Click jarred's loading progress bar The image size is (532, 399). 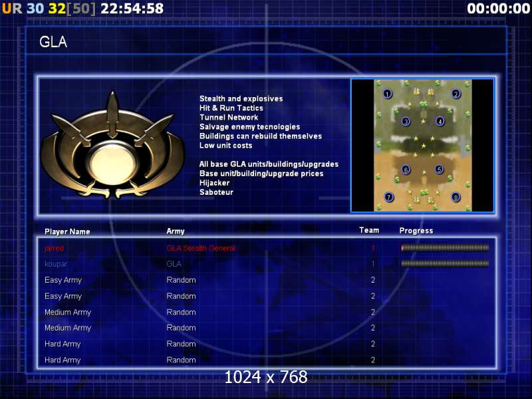click(445, 248)
